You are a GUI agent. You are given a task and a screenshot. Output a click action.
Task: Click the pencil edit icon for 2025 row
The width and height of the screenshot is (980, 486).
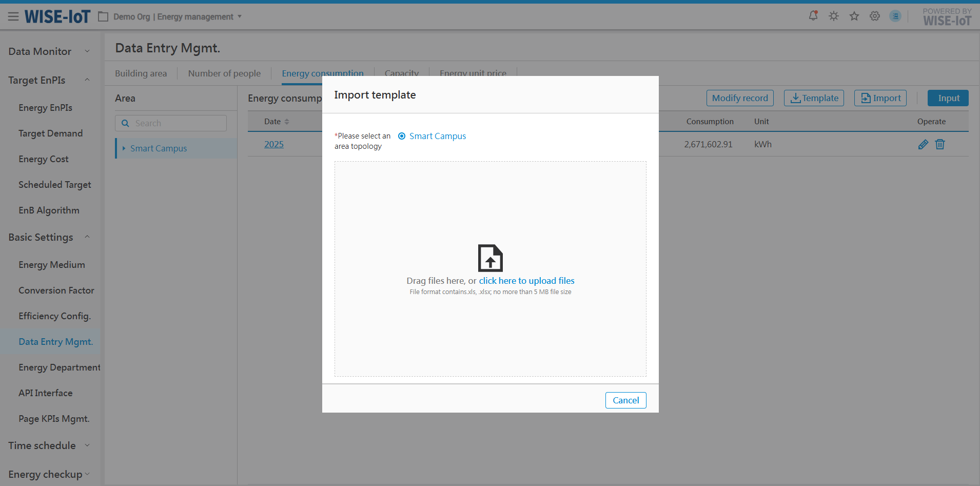(x=923, y=144)
